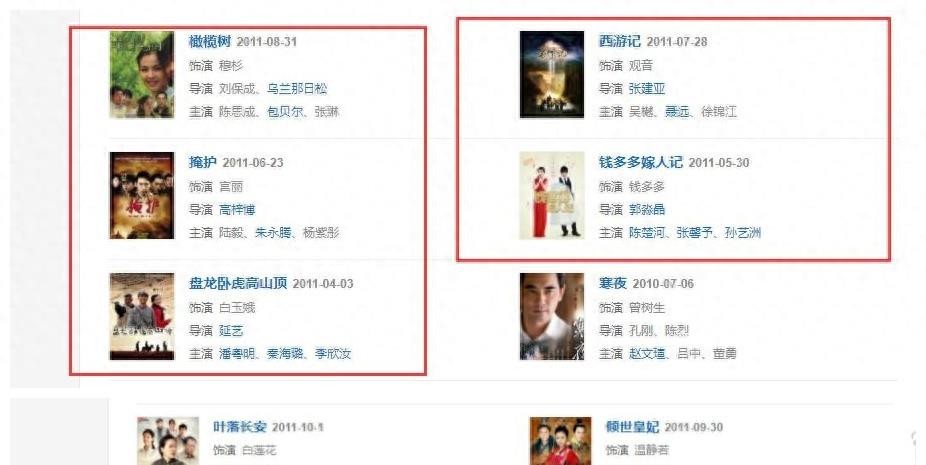926x465 pixels.
Task: Open the 钱多多嫁人记 poster thumbnail
Action: (x=552, y=196)
